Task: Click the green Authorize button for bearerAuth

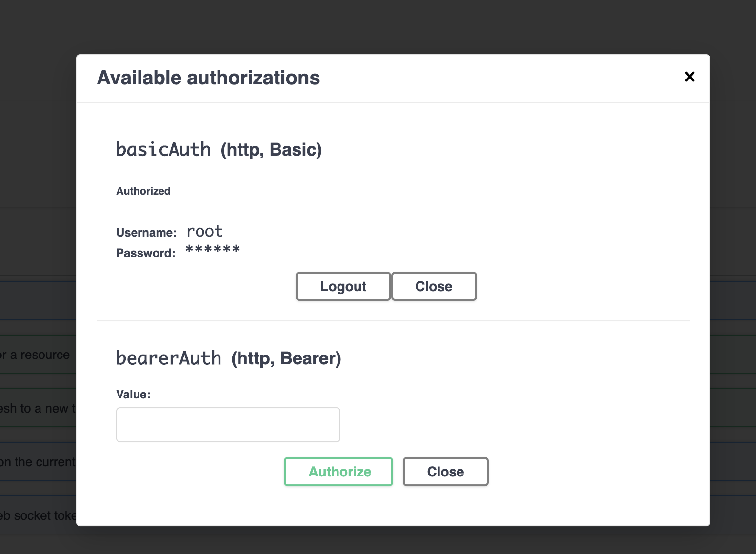Action: (x=338, y=472)
